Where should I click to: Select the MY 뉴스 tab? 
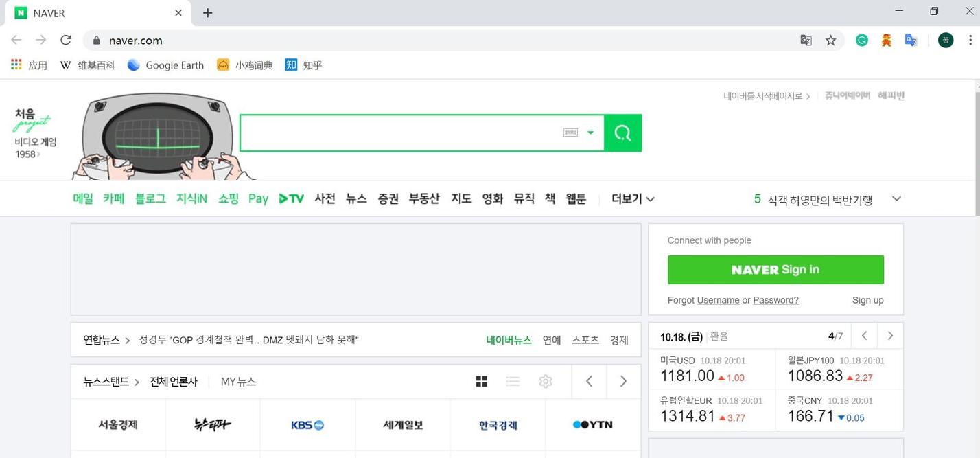(238, 382)
